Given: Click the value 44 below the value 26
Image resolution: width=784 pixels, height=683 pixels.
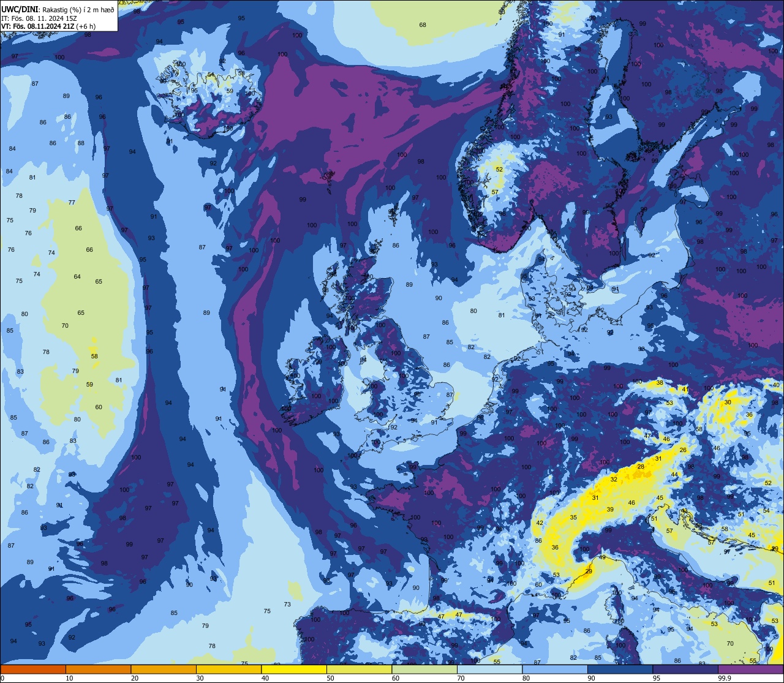Looking at the screenshot, I should point(674,475).
